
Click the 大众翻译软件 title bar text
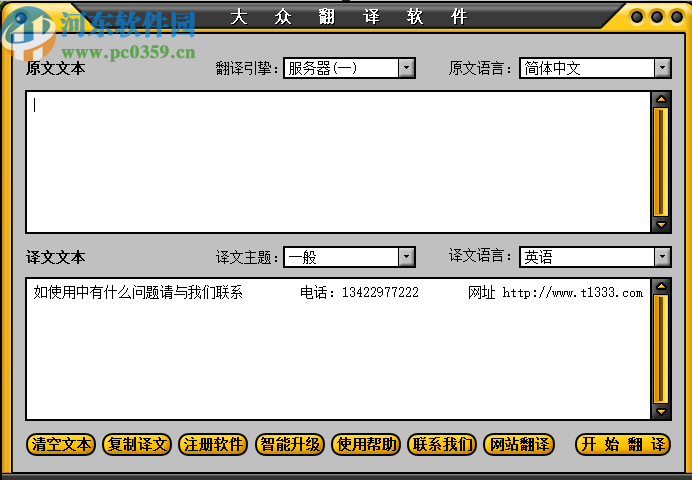[x=349, y=17]
